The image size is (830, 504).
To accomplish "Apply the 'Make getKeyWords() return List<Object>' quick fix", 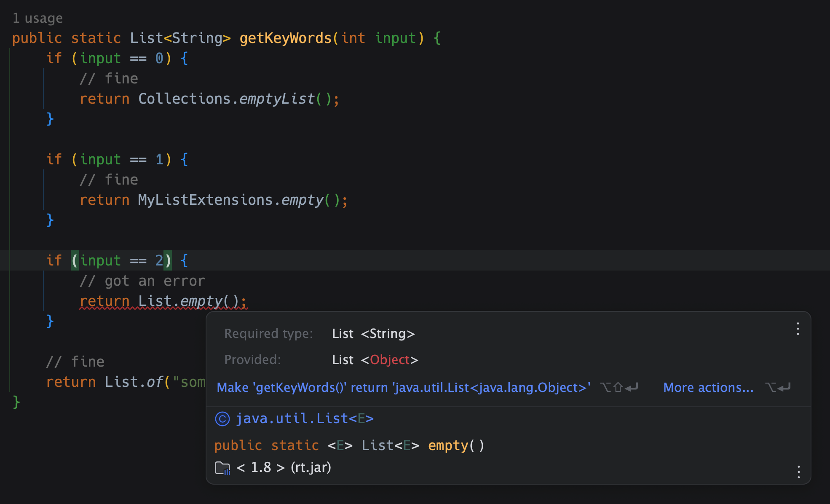I will point(403,387).
